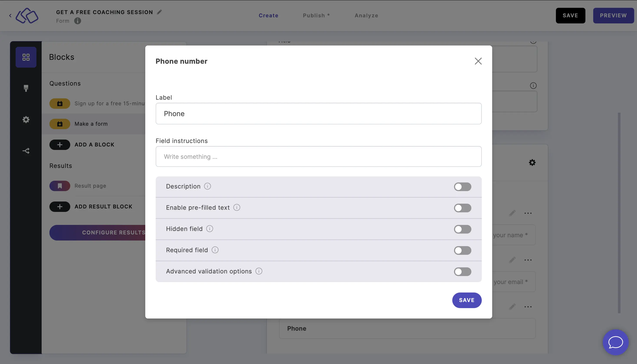Open more options for Phone field

(528, 307)
